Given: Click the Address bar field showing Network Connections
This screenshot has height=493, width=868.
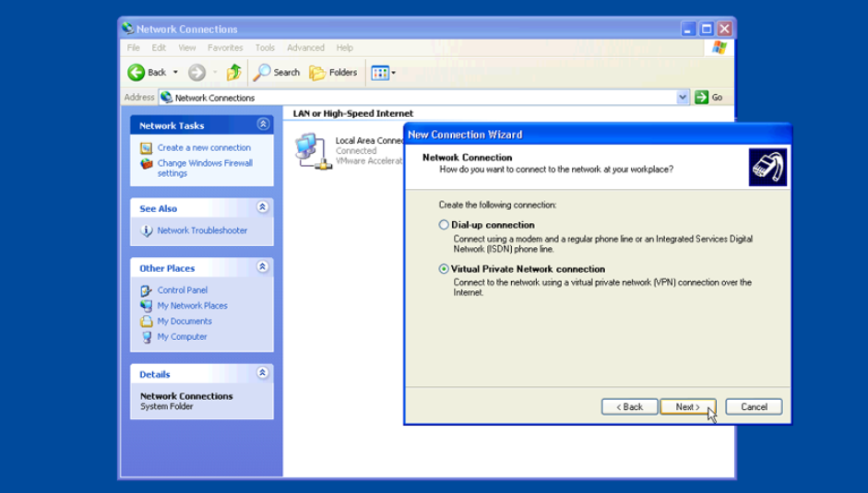Looking at the screenshot, I should [x=424, y=98].
